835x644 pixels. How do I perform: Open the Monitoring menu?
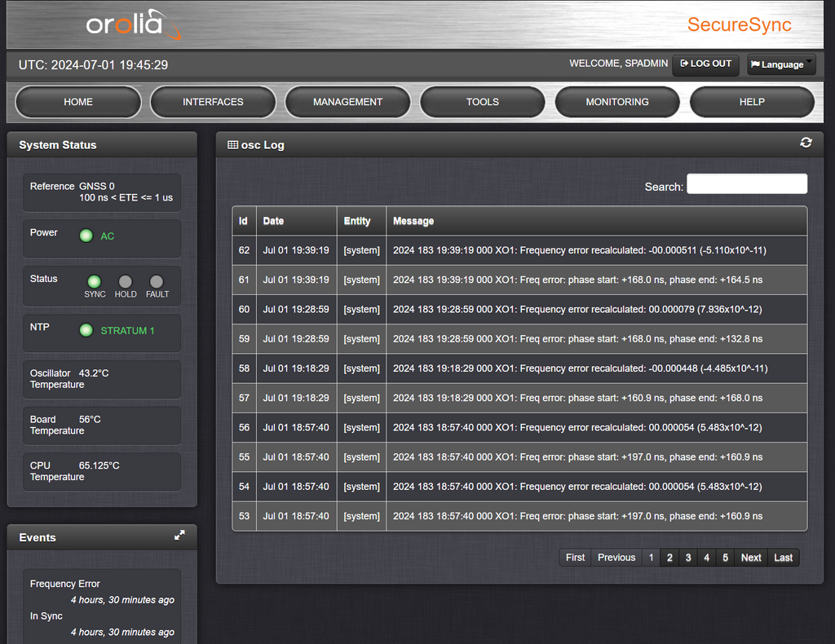pos(617,102)
